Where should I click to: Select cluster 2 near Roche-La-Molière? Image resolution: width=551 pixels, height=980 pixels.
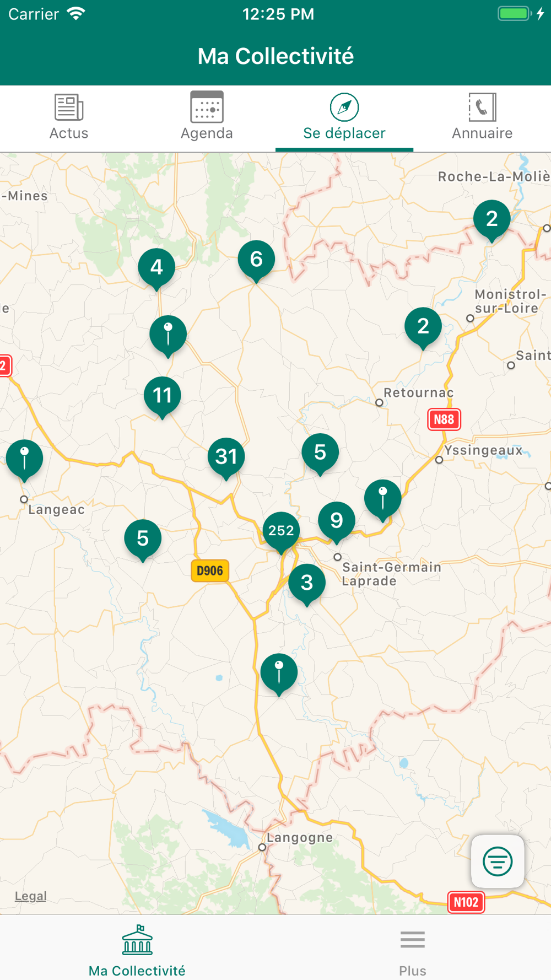491,221
